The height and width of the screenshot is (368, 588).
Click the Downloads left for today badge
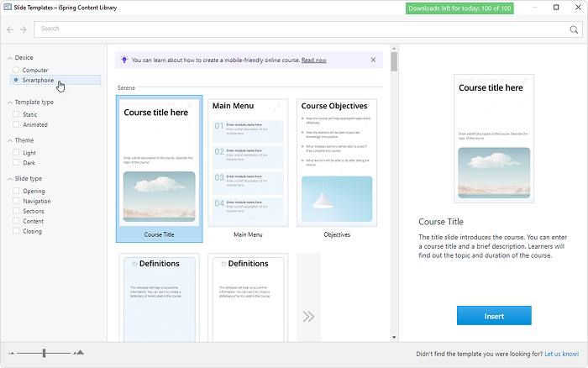pos(459,8)
